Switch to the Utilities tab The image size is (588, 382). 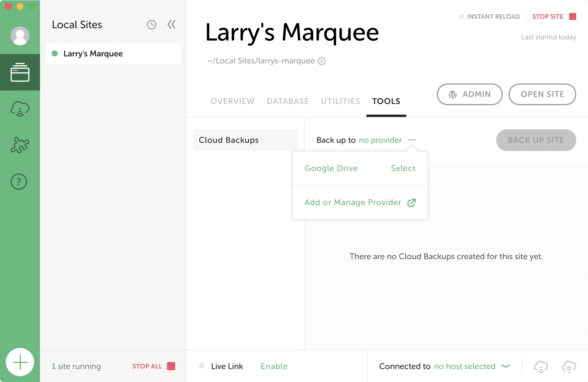(340, 101)
